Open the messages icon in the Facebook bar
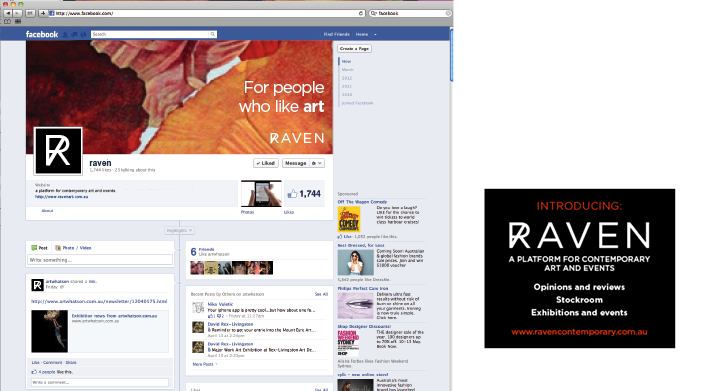The height and width of the screenshot is (391, 710). pos(74,34)
